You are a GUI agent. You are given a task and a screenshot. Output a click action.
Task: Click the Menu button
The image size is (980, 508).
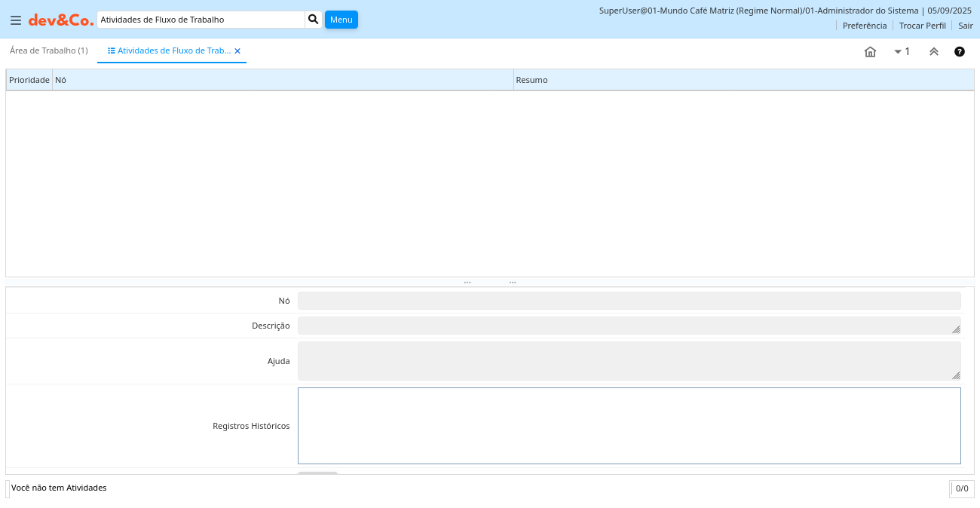coord(341,20)
